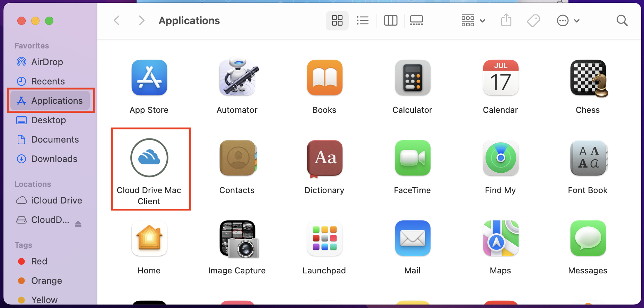
Task: Click the "App Store" name label
Action: click(149, 110)
